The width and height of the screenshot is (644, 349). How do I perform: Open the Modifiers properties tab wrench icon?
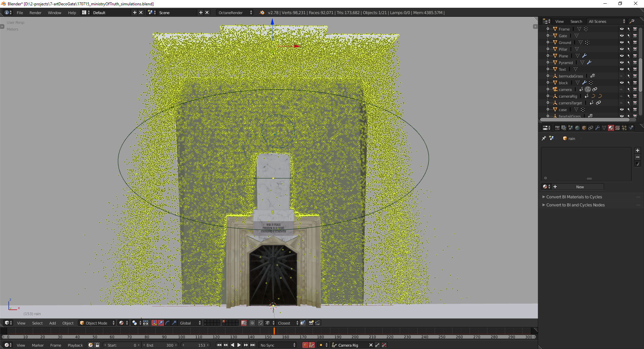(597, 128)
